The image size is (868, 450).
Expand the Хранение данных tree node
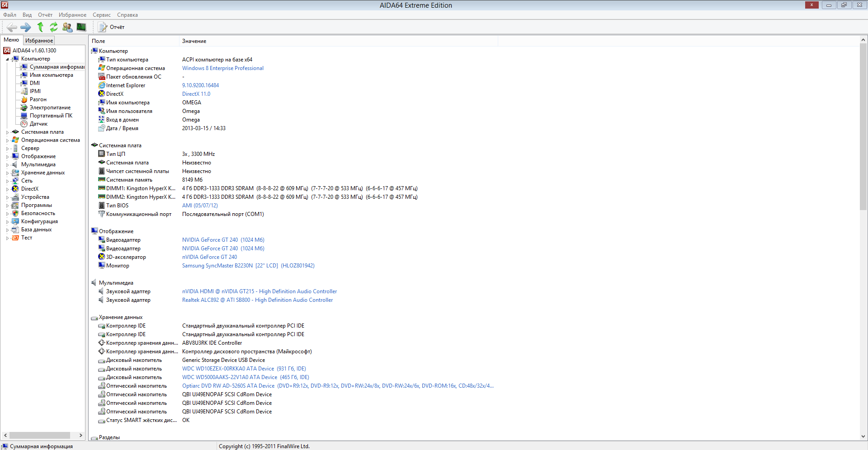[7, 173]
